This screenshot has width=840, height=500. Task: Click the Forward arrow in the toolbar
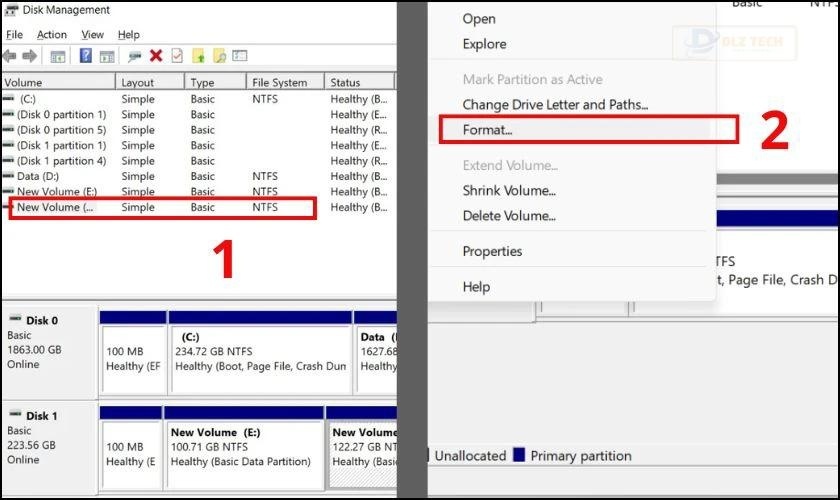coord(29,56)
